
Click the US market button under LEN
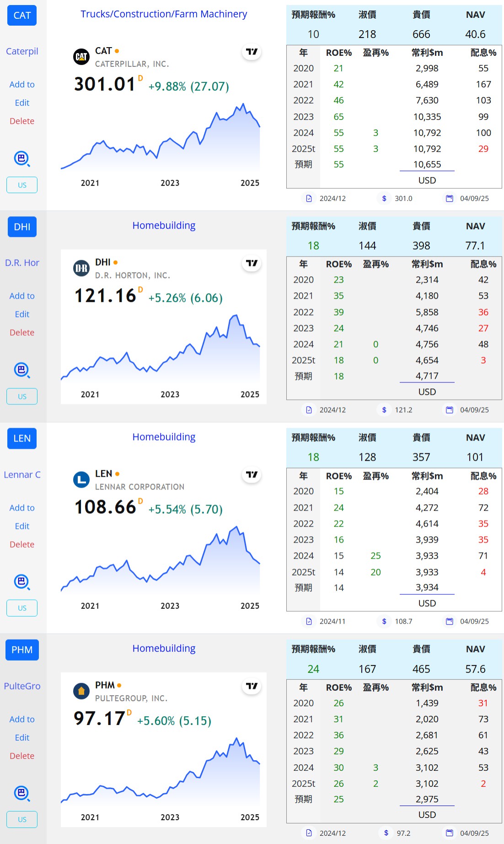(x=22, y=608)
